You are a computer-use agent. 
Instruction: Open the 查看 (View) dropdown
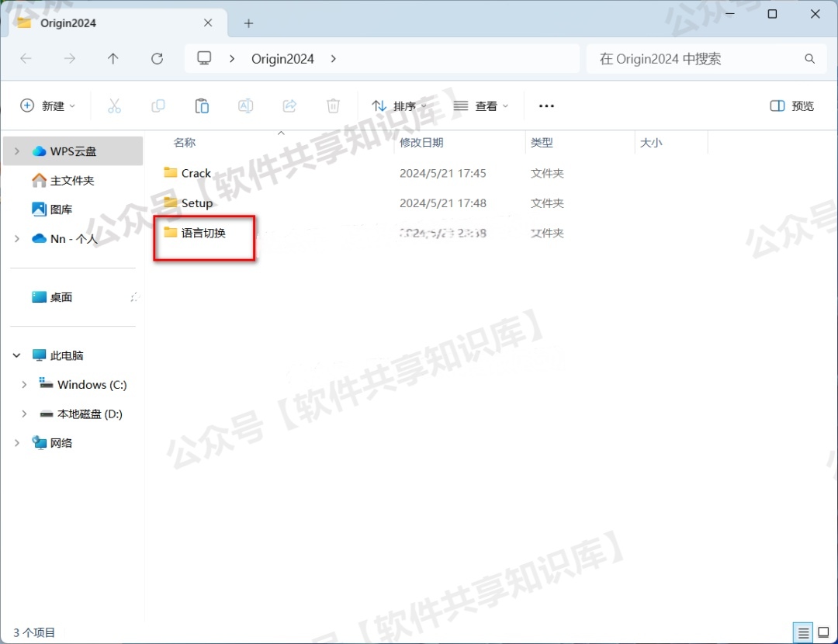click(x=480, y=106)
